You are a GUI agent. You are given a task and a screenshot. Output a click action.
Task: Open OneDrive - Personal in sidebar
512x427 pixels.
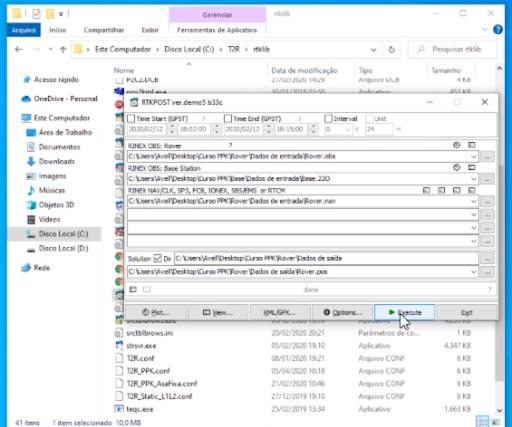[x=65, y=99]
